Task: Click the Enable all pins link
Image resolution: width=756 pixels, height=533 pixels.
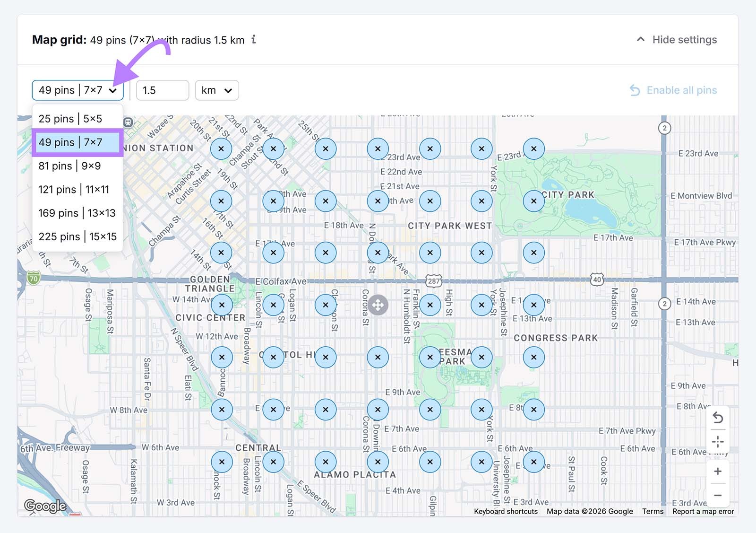Action: pyautogui.click(x=672, y=90)
